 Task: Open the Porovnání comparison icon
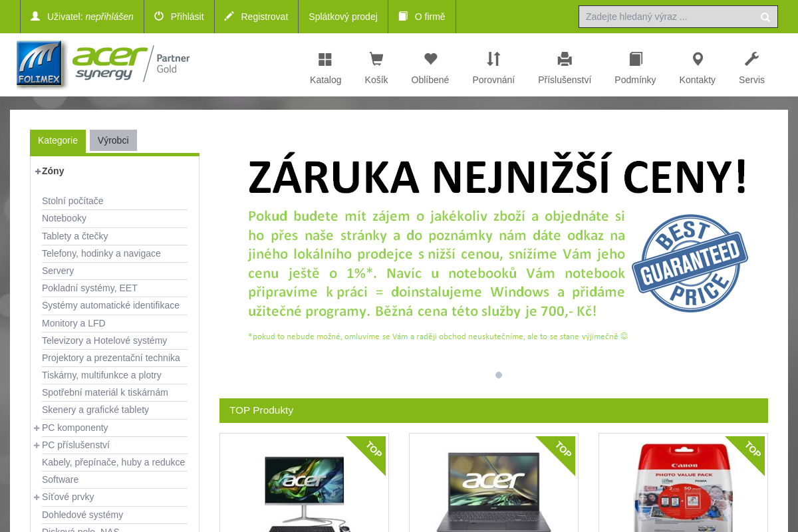click(493, 59)
